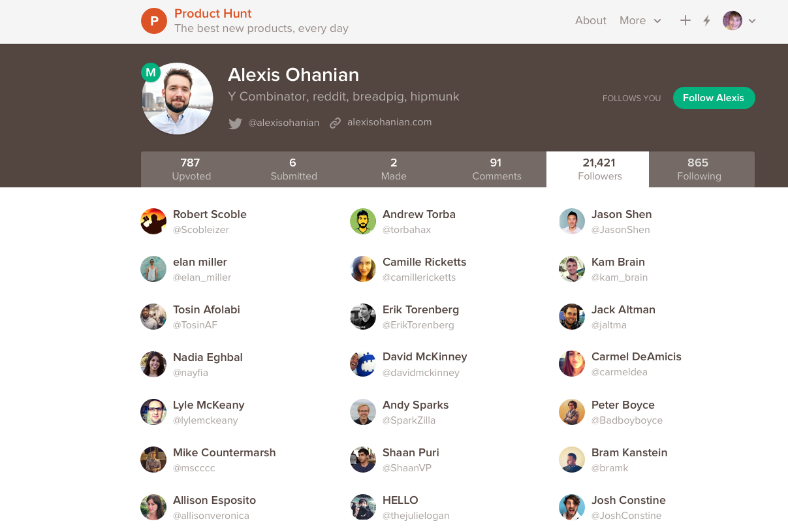Open Josh Constine's profile name
Viewport: 788px width, 532px height.
coord(629,500)
